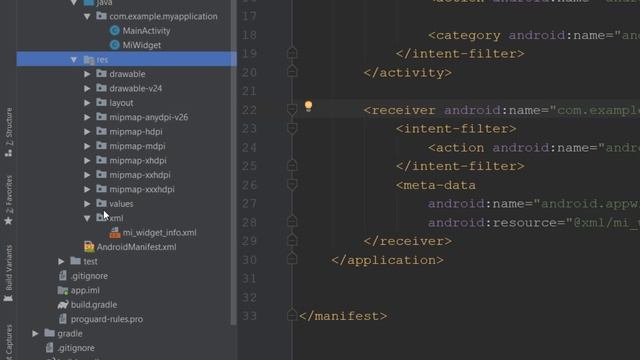Collapse the xml folder
The height and width of the screenshot is (360, 640).
87,218
